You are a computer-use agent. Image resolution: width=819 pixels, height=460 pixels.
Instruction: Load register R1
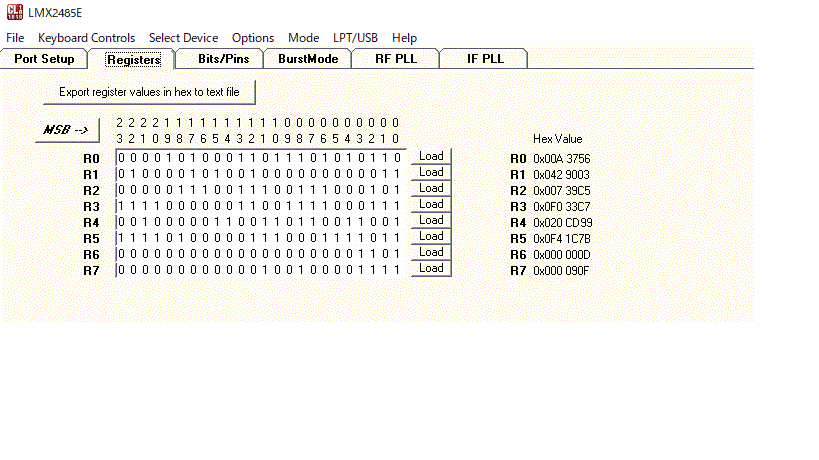(x=431, y=172)
